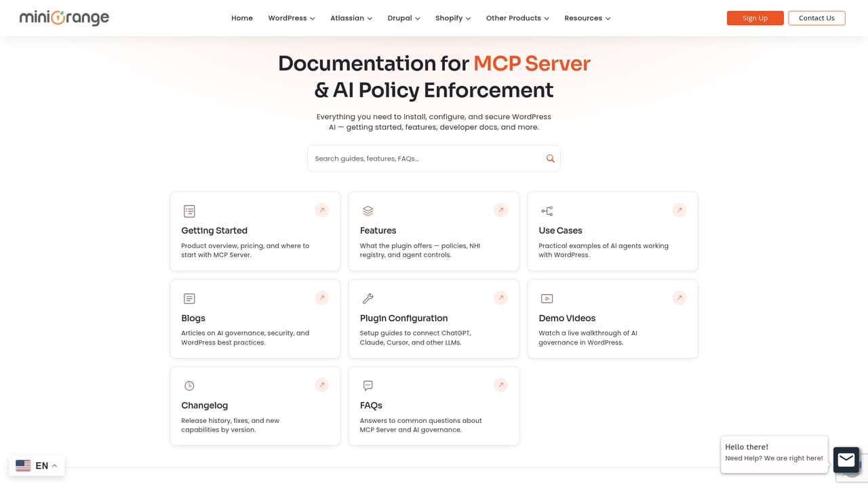Click the FAQs chat bubble icon

pos(368,386)
